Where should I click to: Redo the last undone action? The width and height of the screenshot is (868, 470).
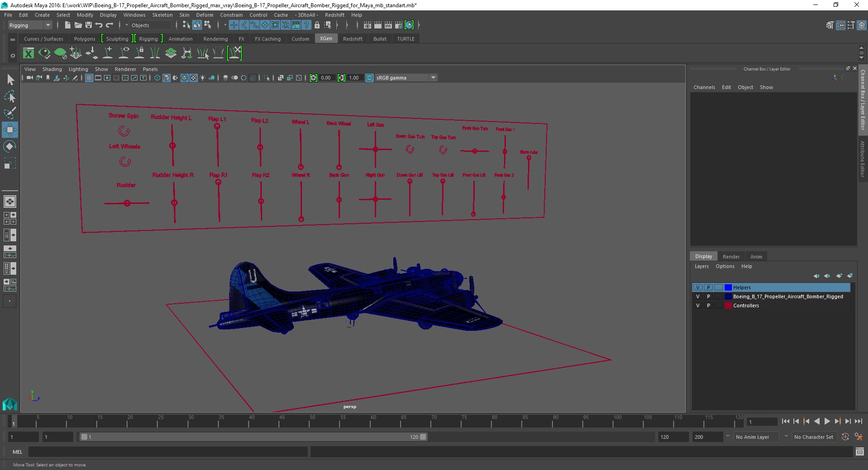pos(109,25)
